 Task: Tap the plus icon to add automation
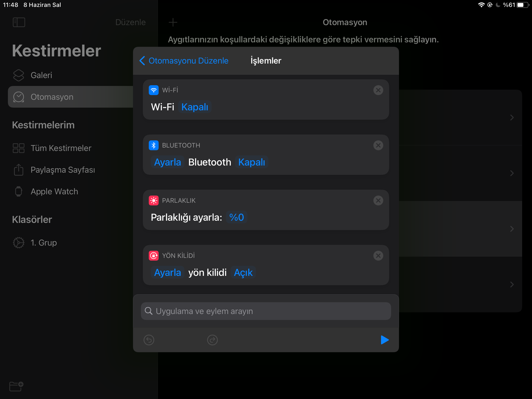coord(173,22)
